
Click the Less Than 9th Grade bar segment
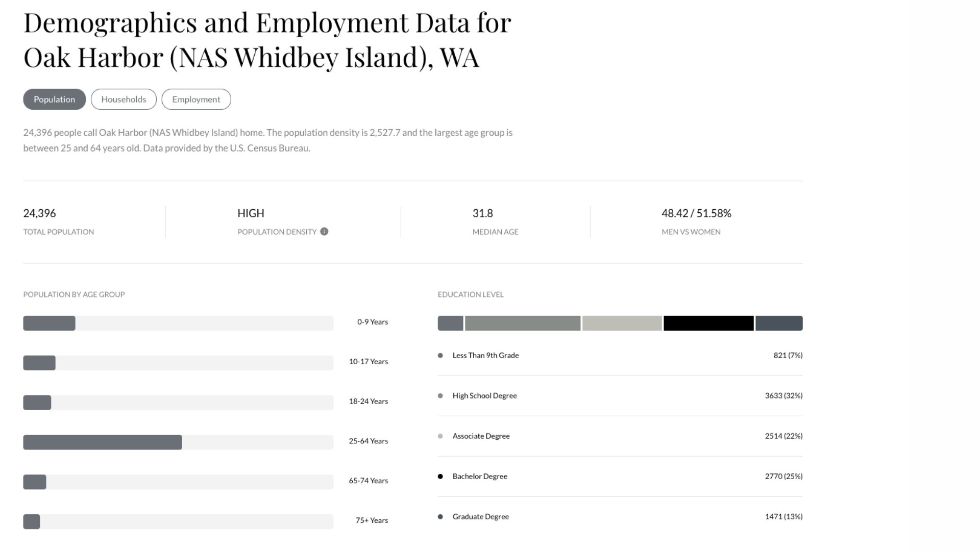pyautogui.click(x=450, y=323)
